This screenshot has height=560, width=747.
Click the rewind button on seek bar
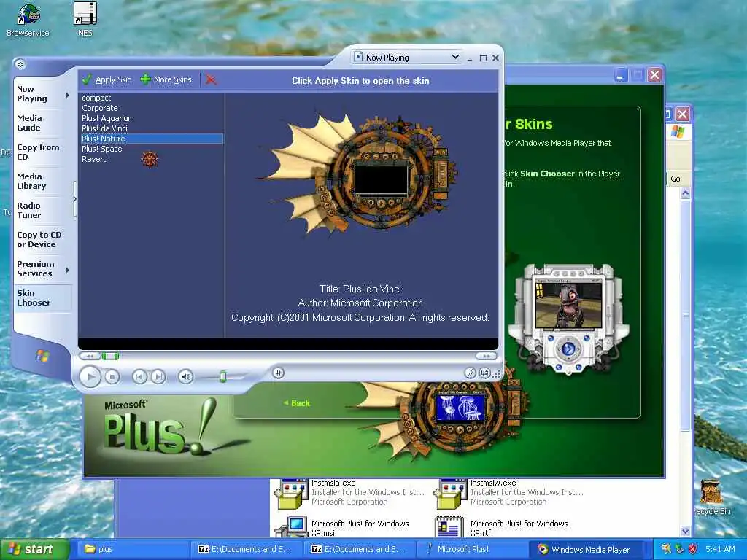click(90, 356)
